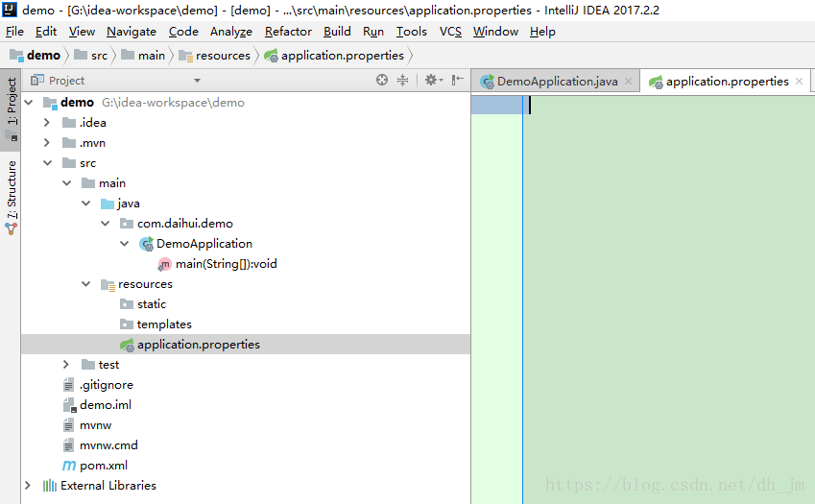Click the mvnw file icon

(x=68, y=425)
